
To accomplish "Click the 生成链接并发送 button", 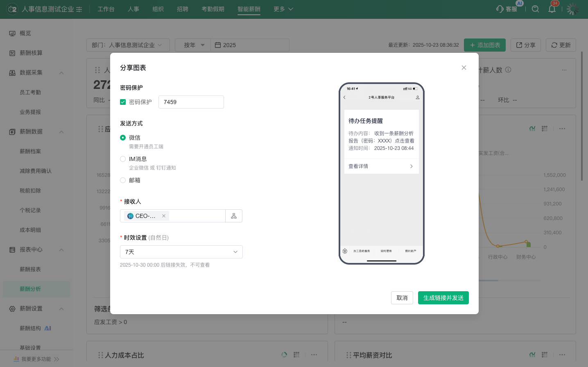I will pos(443,298).
